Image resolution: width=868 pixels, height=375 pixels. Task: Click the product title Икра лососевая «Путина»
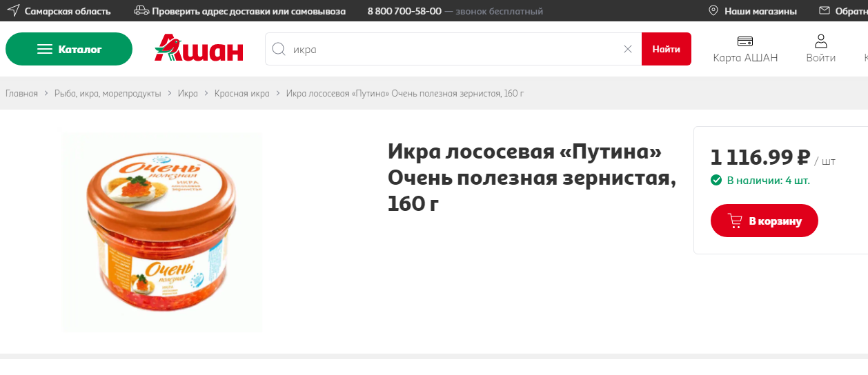(532, 177)
